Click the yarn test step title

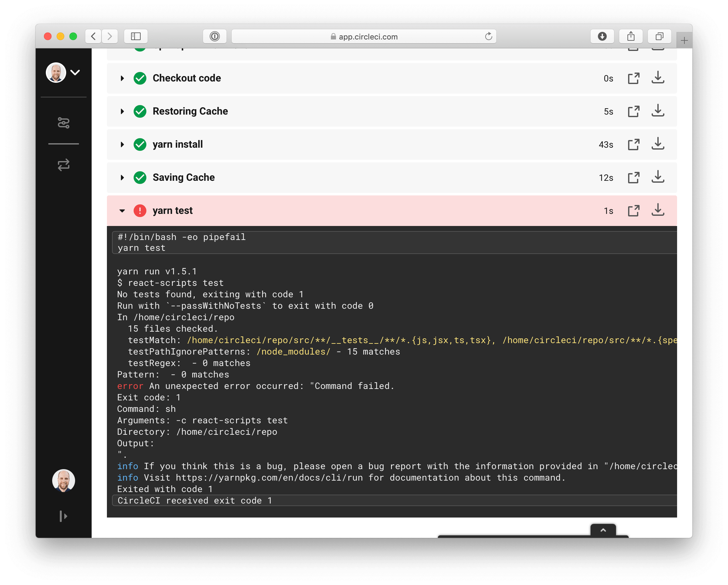172,210
